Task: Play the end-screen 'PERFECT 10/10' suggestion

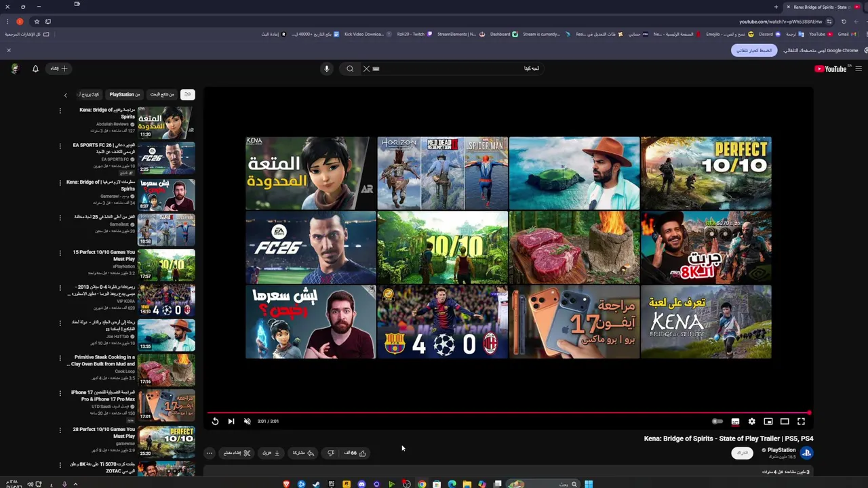Action: point(706,174)
